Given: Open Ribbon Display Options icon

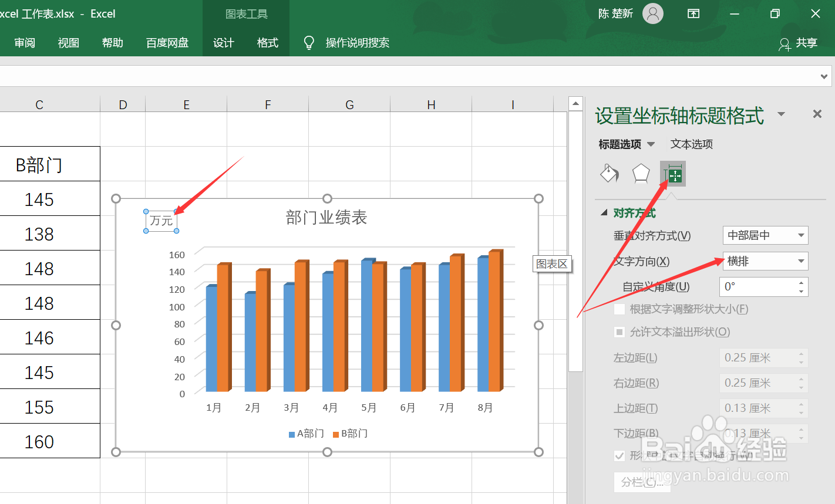Looking at the screenshot, I should point(693,13).
